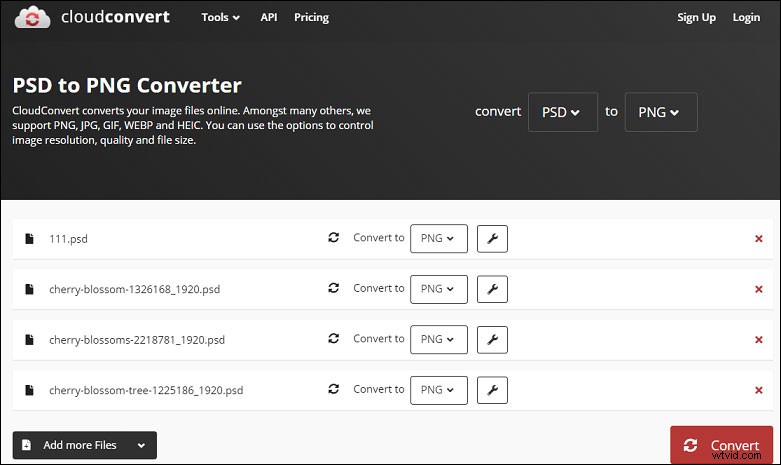781x465 pixels.
Task: Open wrench options for cherry-blossoms-2218781_1920.psd
Action: 492,340
